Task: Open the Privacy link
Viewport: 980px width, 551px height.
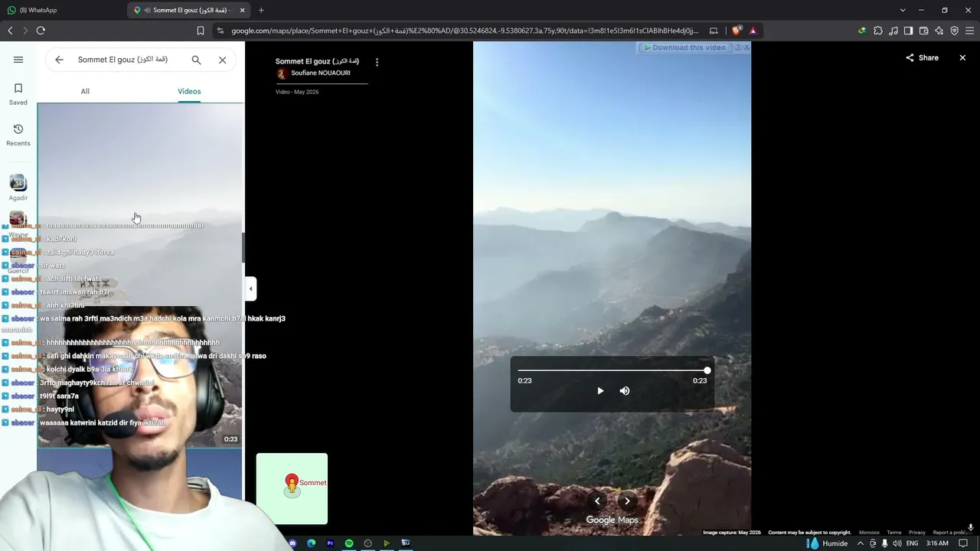Action: (x=917, y=533)
